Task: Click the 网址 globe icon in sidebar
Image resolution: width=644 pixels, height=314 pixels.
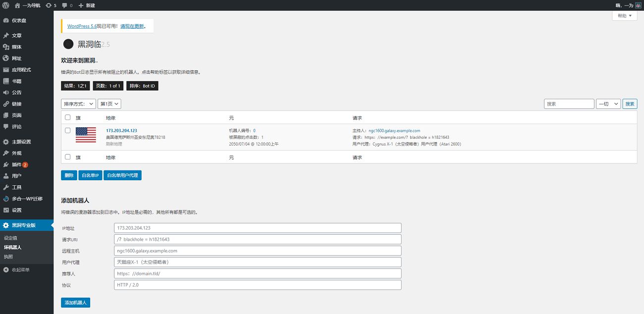Action: 6,58
